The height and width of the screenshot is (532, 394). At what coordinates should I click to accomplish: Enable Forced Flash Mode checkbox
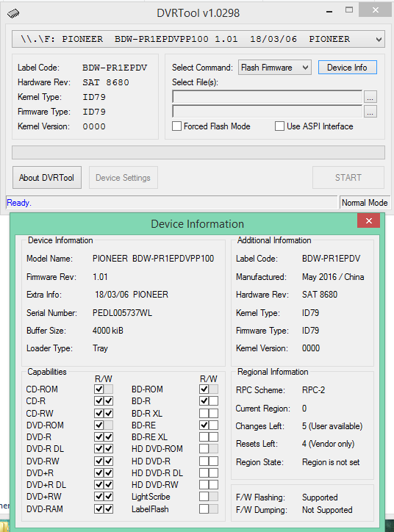pos(176,126)
